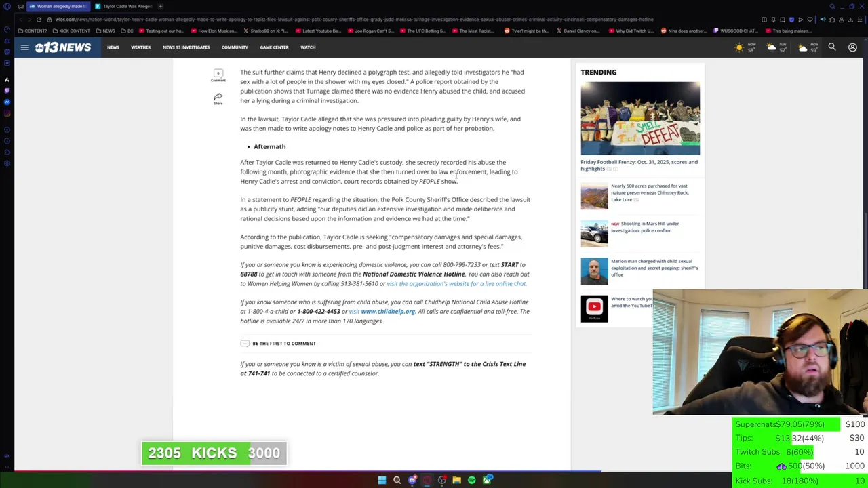Open the KICK CONTENT bookmarks folder

click(x=71, y=30)
